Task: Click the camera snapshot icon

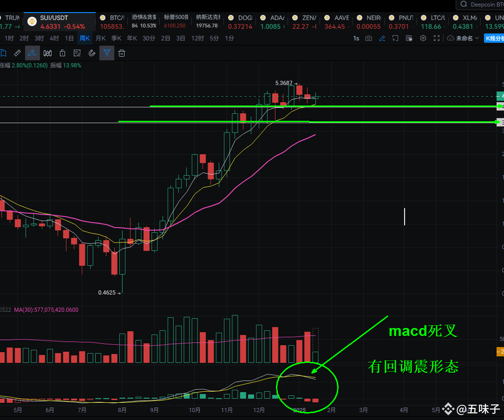Action: pos(368,38)
